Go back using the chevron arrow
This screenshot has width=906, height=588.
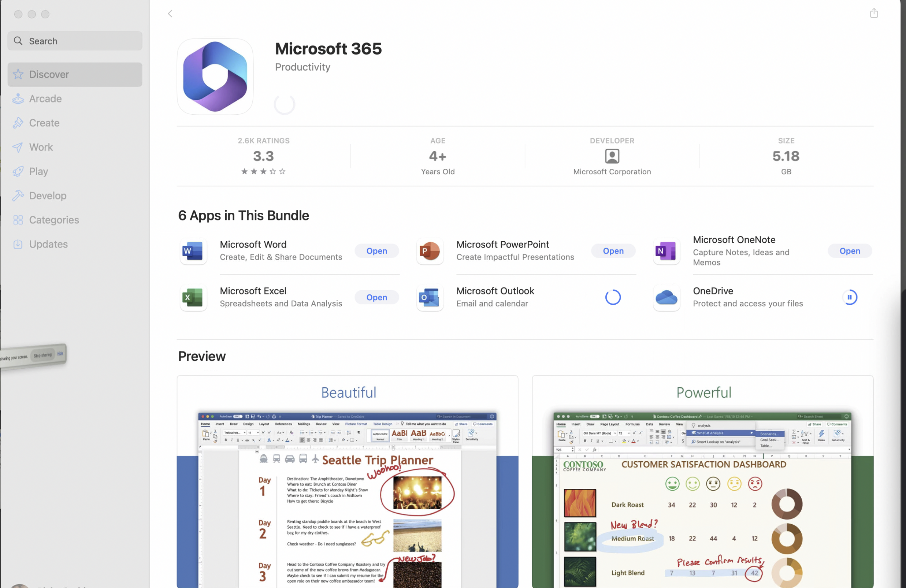pyautogui.click(x=170, y=14)
